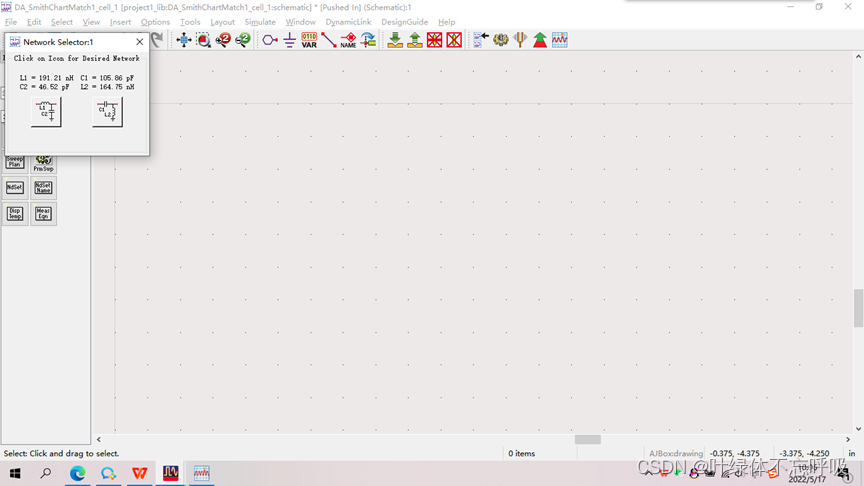Open the Insert menu
This screenshot has width=864, height=486.
click(120, 22)
